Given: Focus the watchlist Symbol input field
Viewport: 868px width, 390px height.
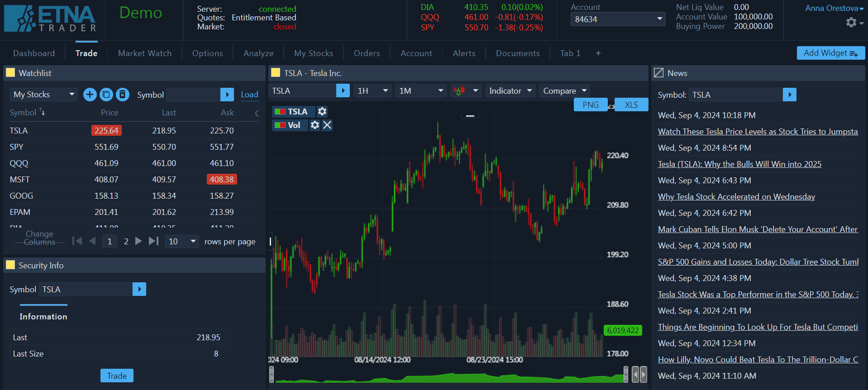Looking at the screenshot, I should coord(193,95).
